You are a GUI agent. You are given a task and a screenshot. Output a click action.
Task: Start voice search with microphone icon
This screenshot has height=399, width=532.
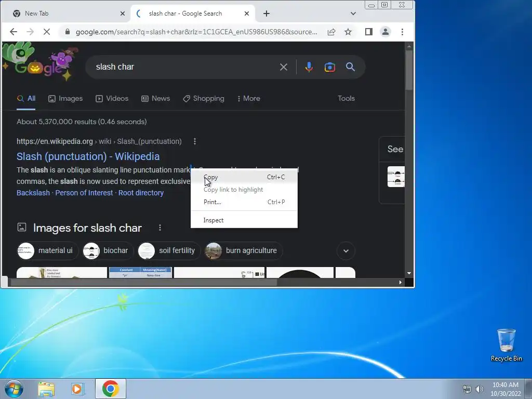(x=309, y=67)
